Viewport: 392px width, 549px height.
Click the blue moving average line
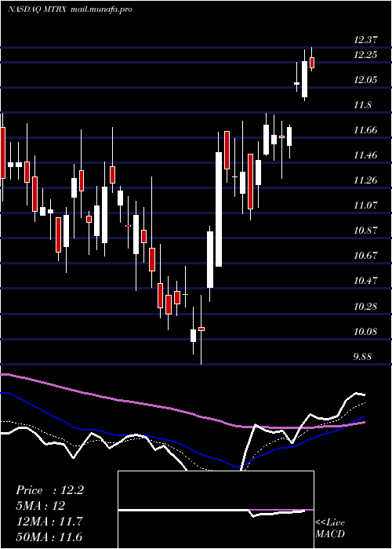[x=182, y=444]
